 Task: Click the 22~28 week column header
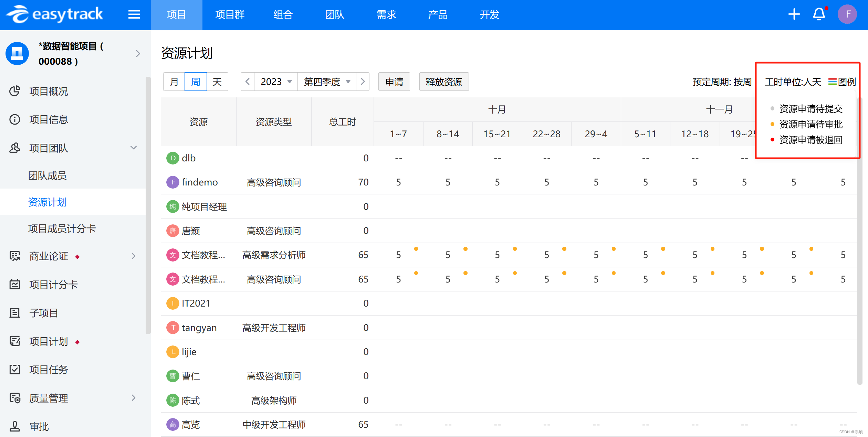point(546,134)
